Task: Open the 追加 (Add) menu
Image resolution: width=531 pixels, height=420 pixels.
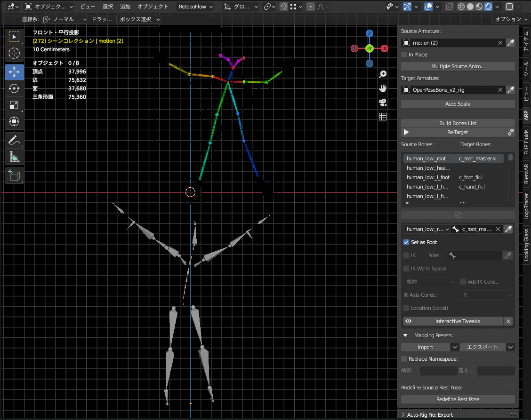Action: pos(125,7)
